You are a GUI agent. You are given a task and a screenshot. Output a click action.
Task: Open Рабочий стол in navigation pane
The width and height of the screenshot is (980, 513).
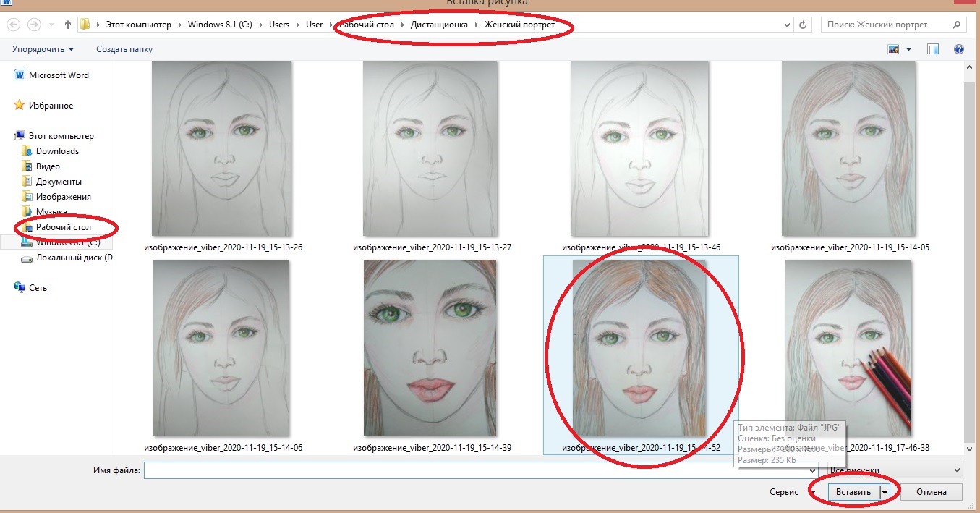click(x=64, y=227)
